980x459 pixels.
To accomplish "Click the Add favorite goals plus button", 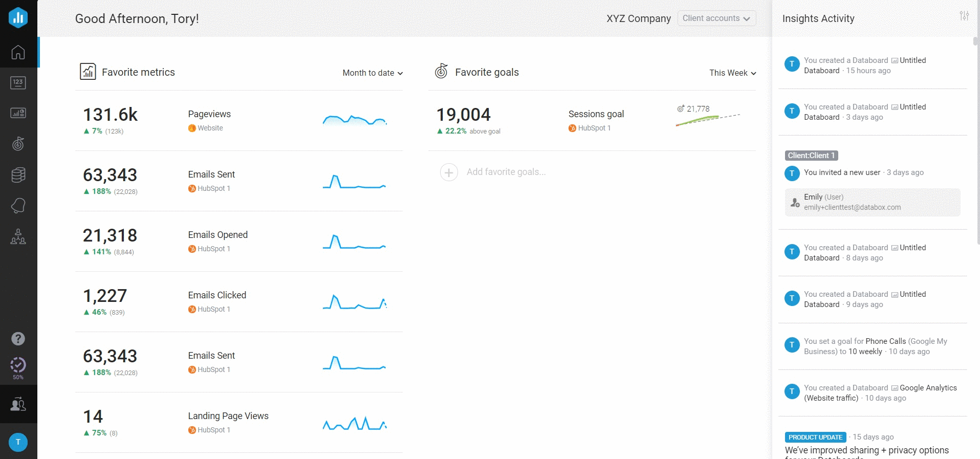I will tap(449, 172).
